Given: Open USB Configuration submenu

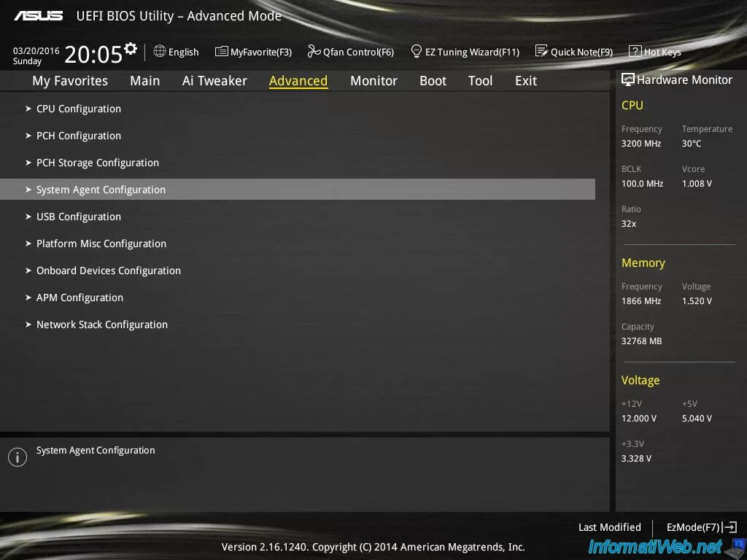Looking at the screenshot, I should pyautogui.click(x=79, y=217).
